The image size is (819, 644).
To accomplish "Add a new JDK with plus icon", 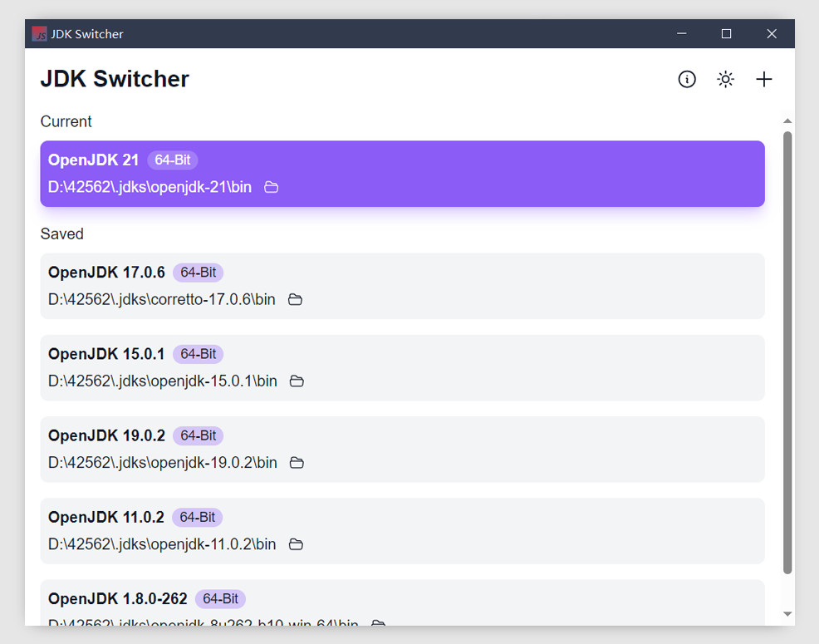I will tap(763, 80).
